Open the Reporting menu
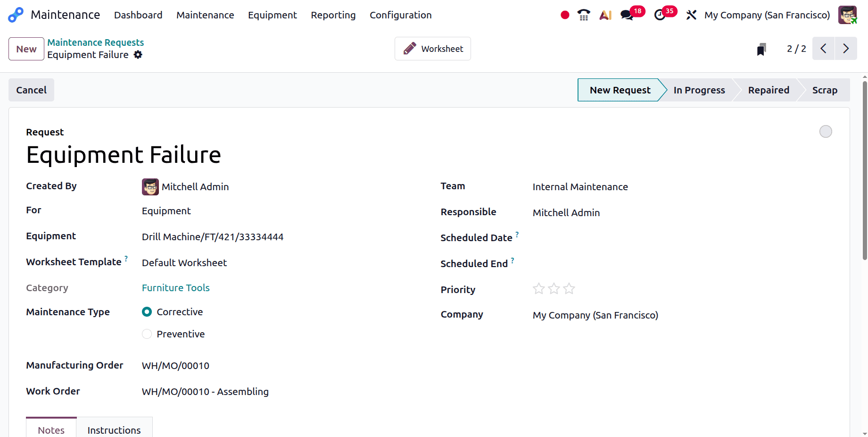Image resolution: width=868 pixels, height=437 pixels. click(x=333, y=15)
